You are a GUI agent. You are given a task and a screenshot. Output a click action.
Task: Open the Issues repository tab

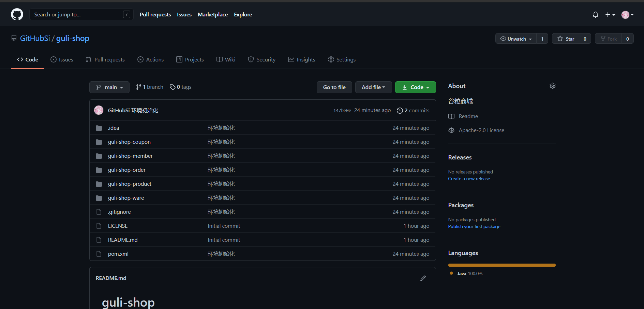coord(62,59)
